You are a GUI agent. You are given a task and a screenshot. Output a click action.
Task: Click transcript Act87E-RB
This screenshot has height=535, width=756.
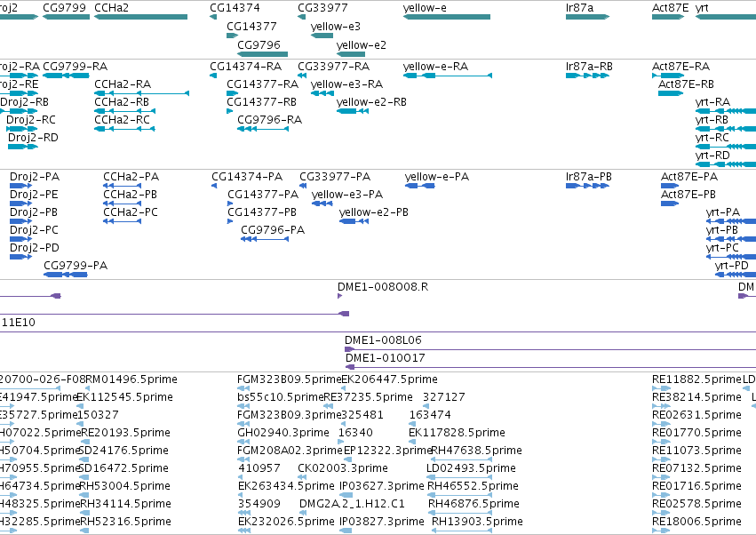(686, 84)
